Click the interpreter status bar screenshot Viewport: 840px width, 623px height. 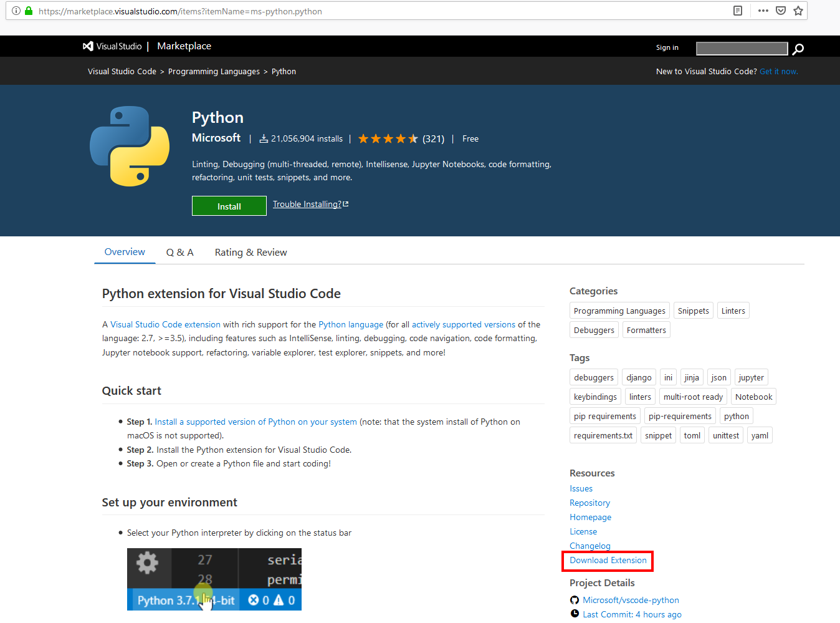[x=214, y=579]
